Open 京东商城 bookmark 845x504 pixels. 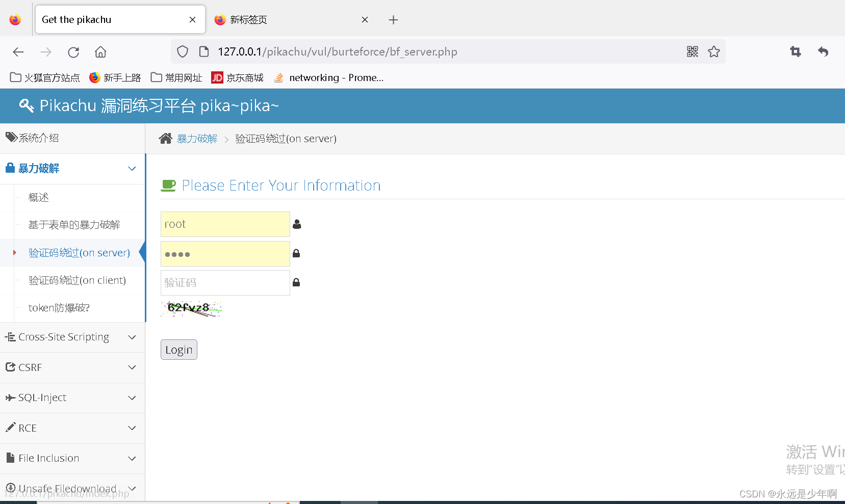[238, 77]
